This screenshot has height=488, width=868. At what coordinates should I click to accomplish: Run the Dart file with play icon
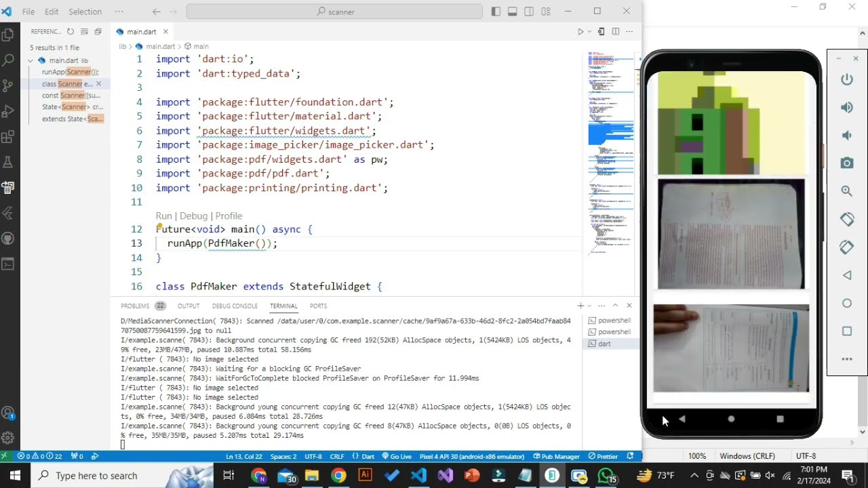point(580,32)
